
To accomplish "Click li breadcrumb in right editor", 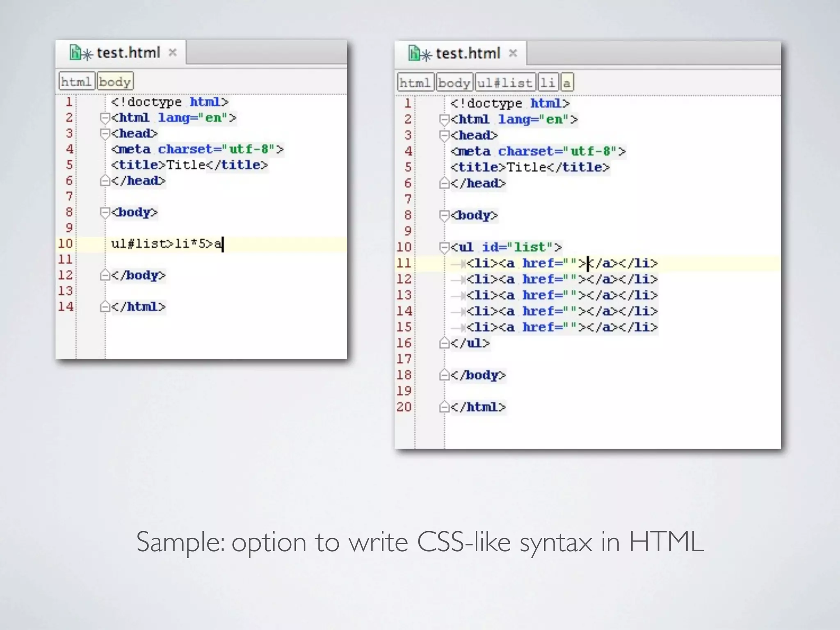I will 548,83.
